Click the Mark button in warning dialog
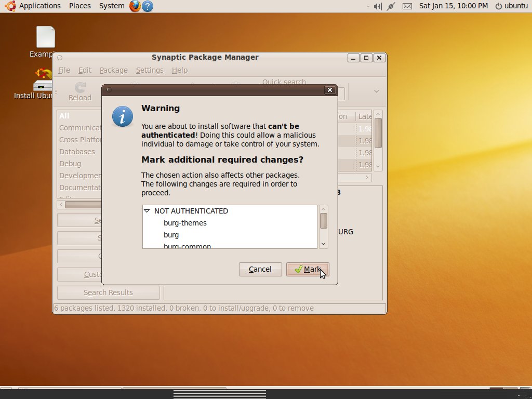The width and height of the screenshot is (532, 399). coord(308,270)
